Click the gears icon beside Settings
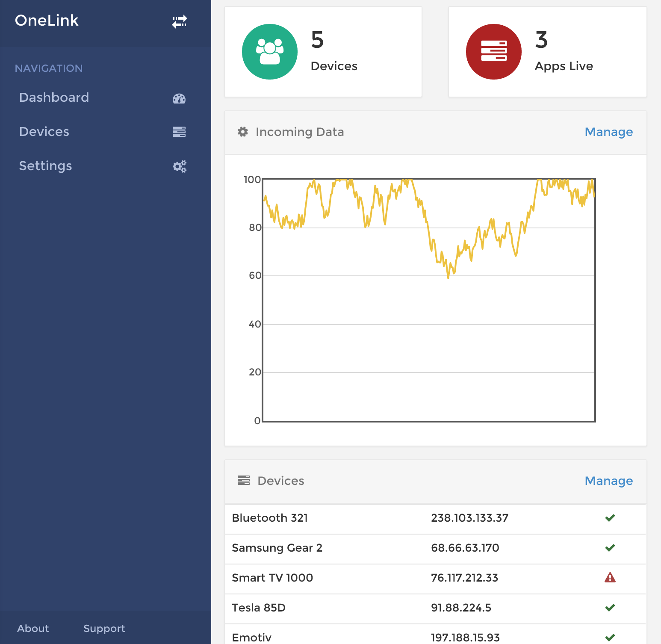661x644 pixels. 180,166
